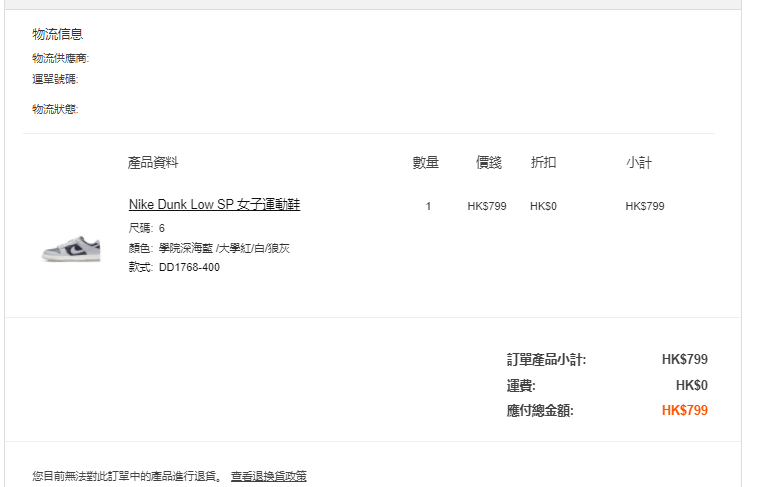
Task: Select the 您目前無法對此訂單中的產品進行退貨 notice text
Action: [x=127, y=476]
